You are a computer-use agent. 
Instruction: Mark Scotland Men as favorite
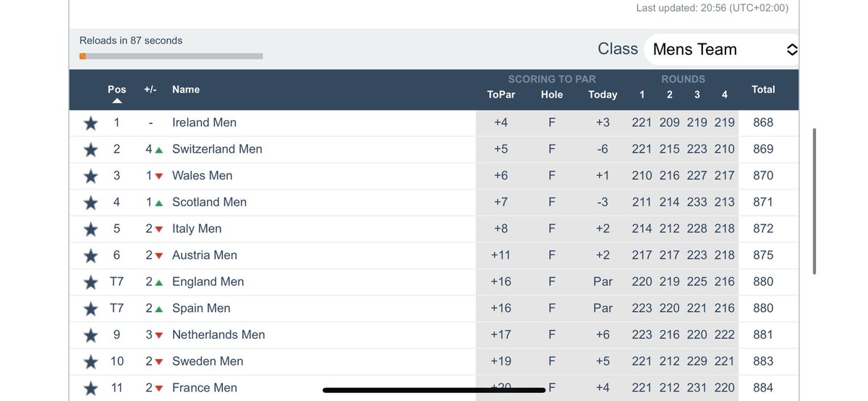[90, 203]
